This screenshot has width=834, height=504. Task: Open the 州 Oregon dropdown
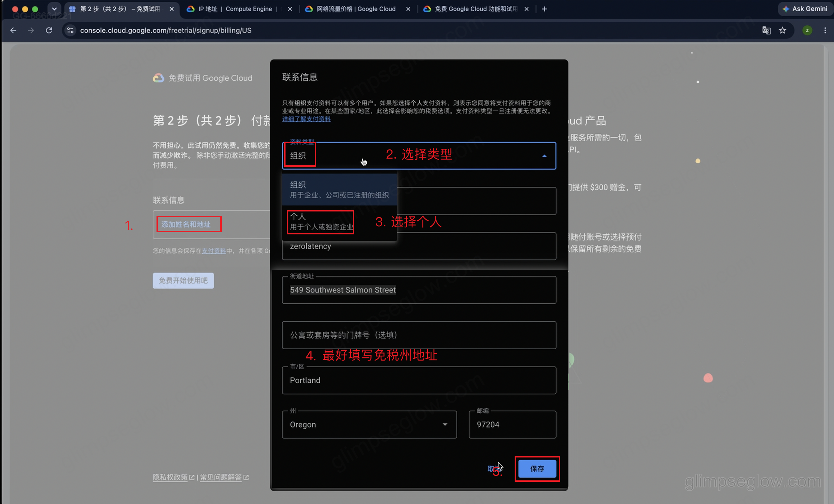point(369,424)
